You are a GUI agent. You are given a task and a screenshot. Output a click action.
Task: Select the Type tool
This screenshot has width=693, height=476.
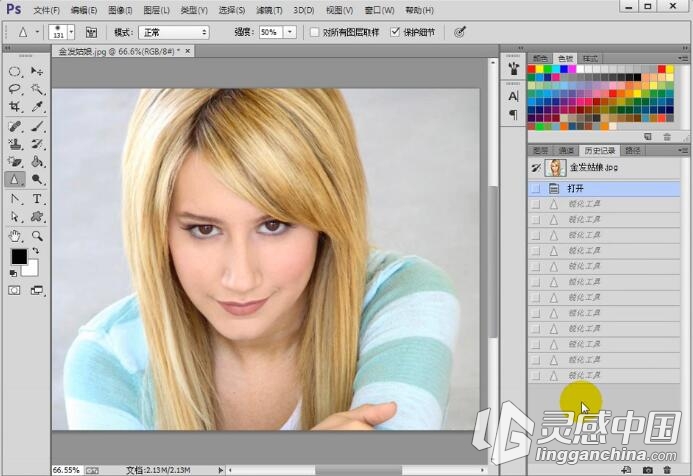[x=37, y=199]
